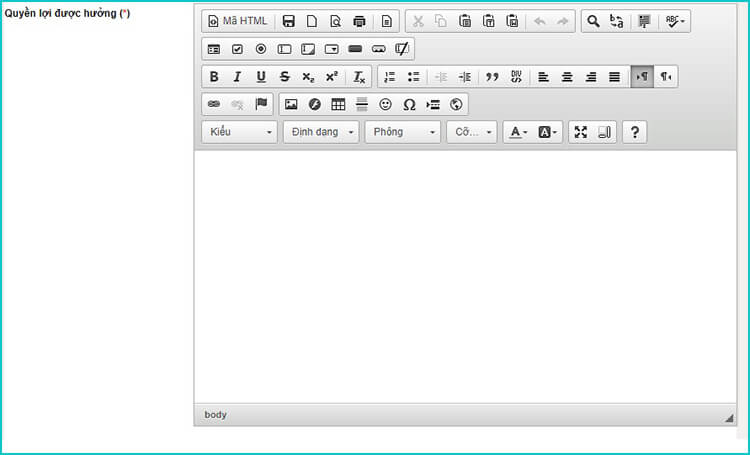Screen dimensions: 750x455
Task: Click the Increase Indent icon
Action: pos(464,77)
